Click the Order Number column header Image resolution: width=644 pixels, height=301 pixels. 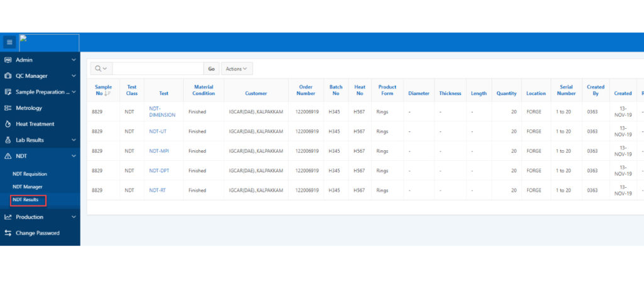point(306,90)
